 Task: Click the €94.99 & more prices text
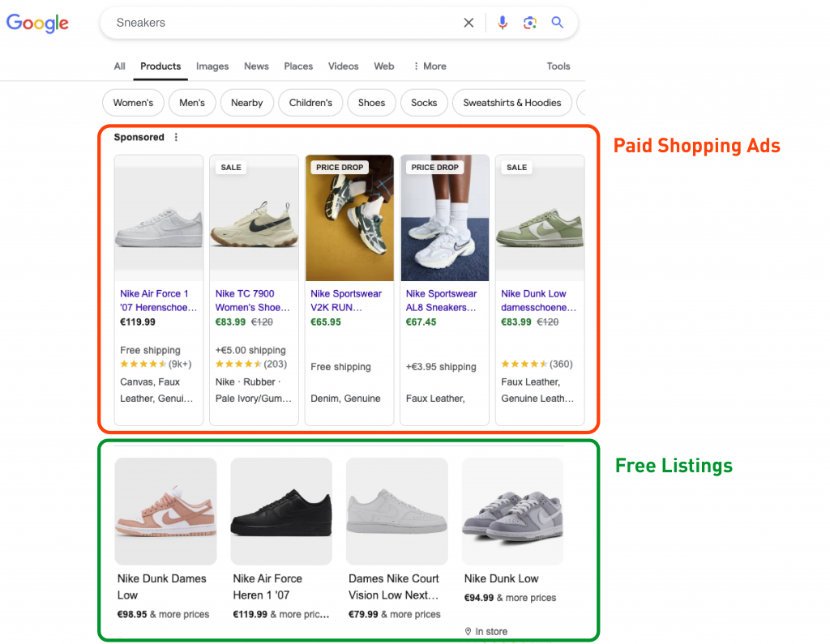(x=511, y=598)
